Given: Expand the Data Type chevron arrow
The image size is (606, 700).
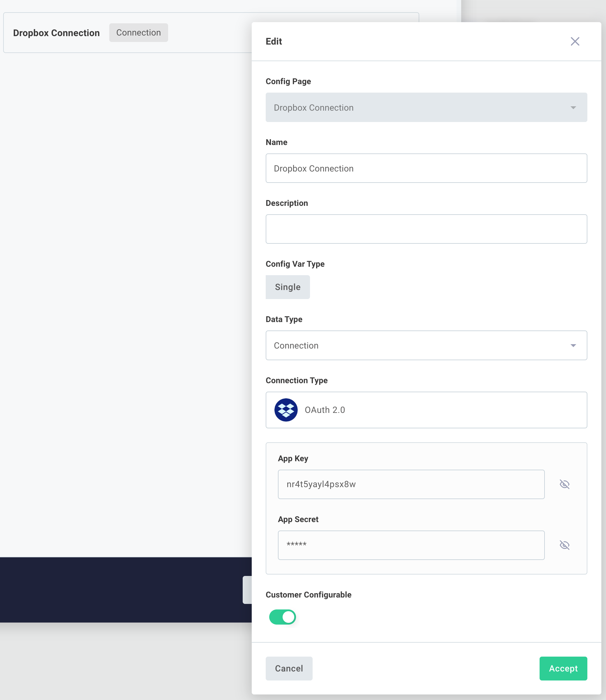Looking at the screenshot, I should tap(573, 345).
